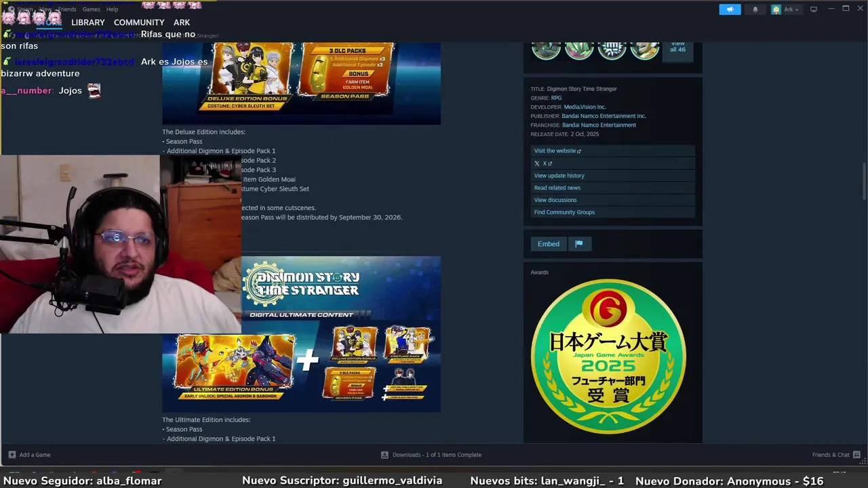Screen dimensions: 868x488
Task: Click the Embed button
Action: click(x=549, y=244)
